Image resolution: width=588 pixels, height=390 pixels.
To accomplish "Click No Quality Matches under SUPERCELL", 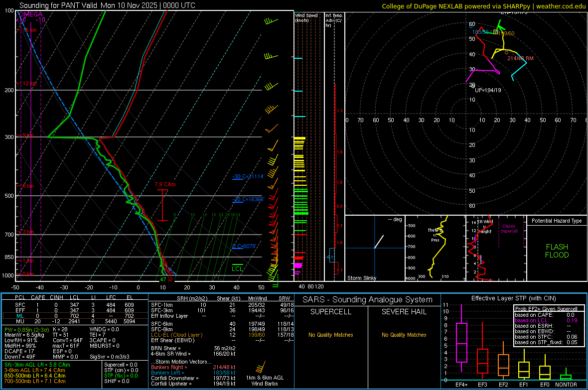I will click(x=331, y=335).
